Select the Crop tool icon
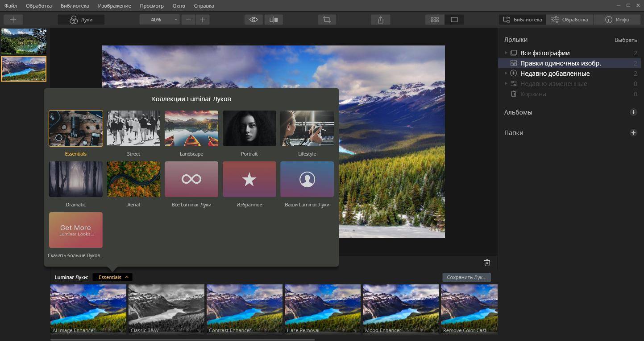 point(327,20)
